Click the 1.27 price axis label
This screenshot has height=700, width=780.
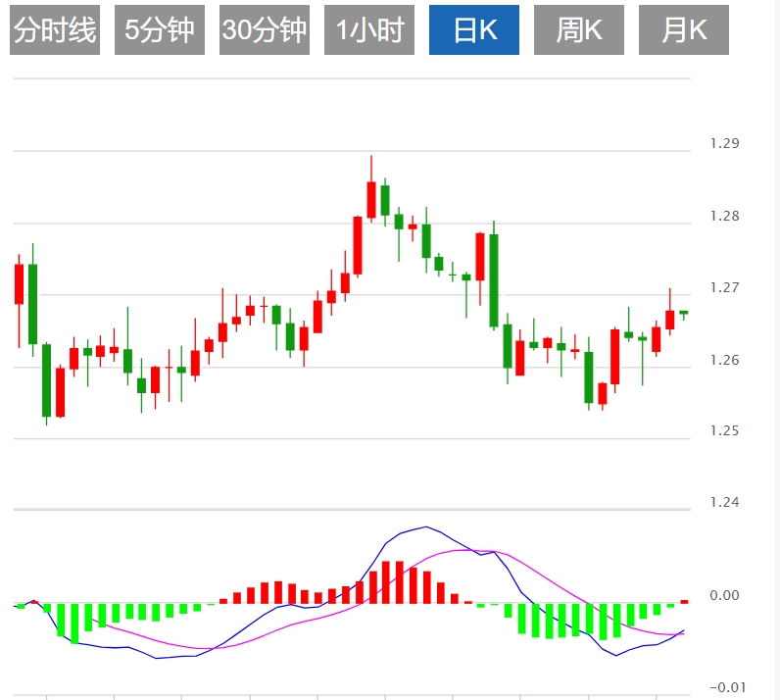725,288
